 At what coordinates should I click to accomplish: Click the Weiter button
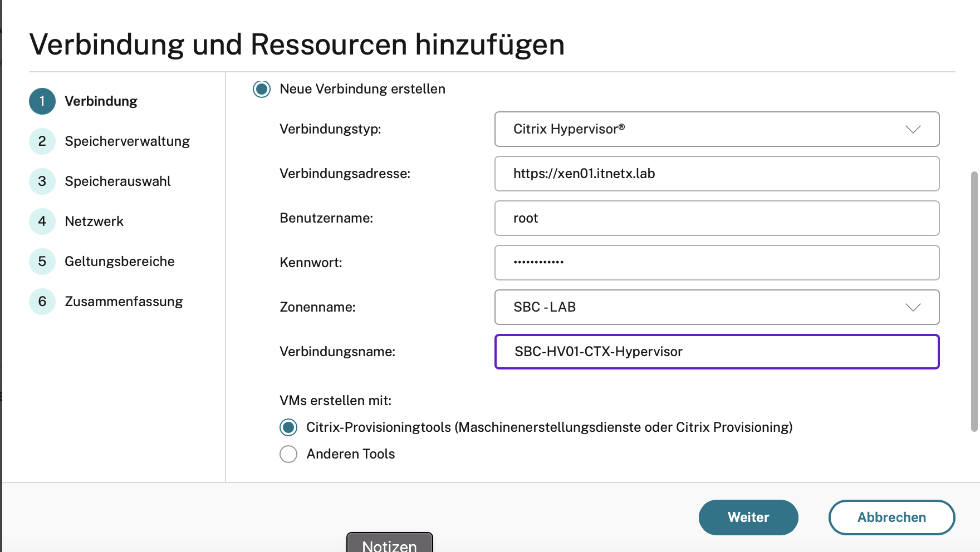[x=748, y=517]
